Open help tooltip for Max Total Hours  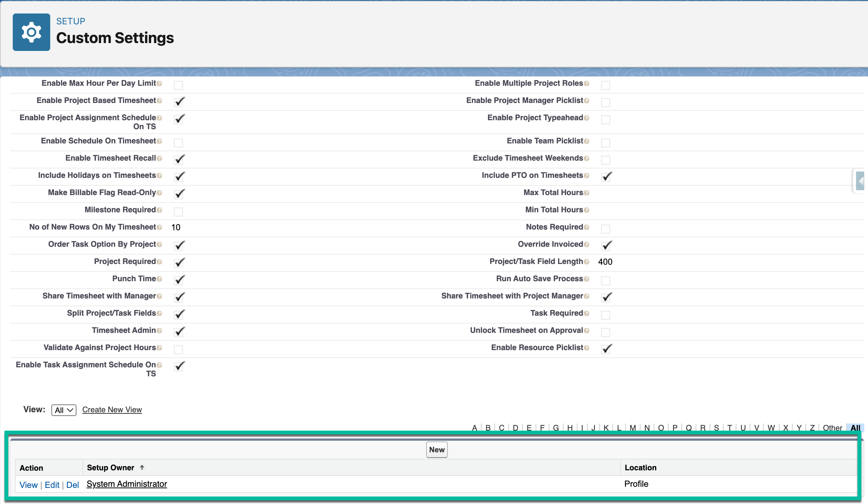click(x=586, y=192)
